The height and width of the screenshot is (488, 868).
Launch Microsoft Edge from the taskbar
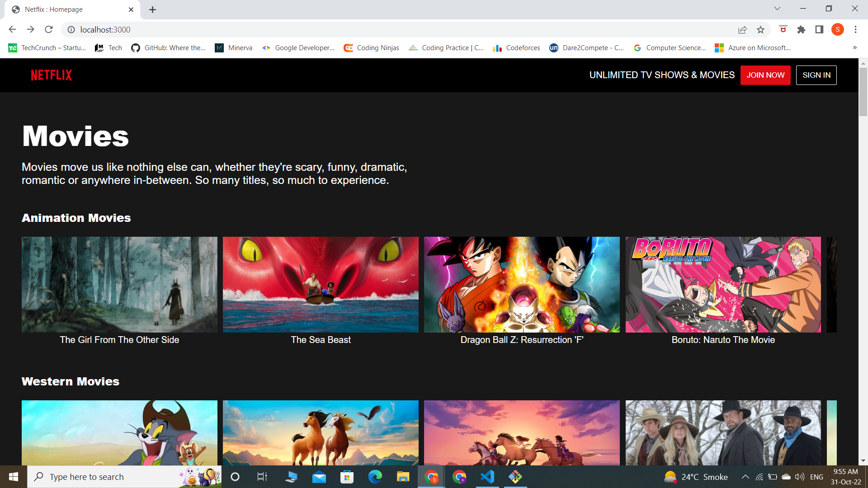coord(375,477)
